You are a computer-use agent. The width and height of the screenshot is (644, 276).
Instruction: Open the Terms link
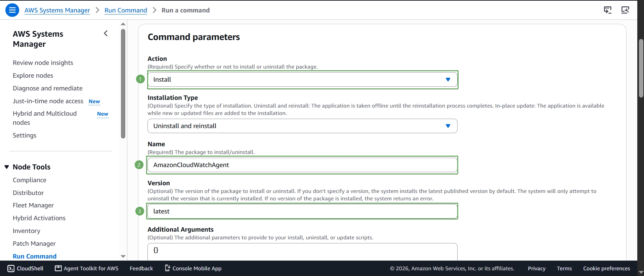coord(564,268)
